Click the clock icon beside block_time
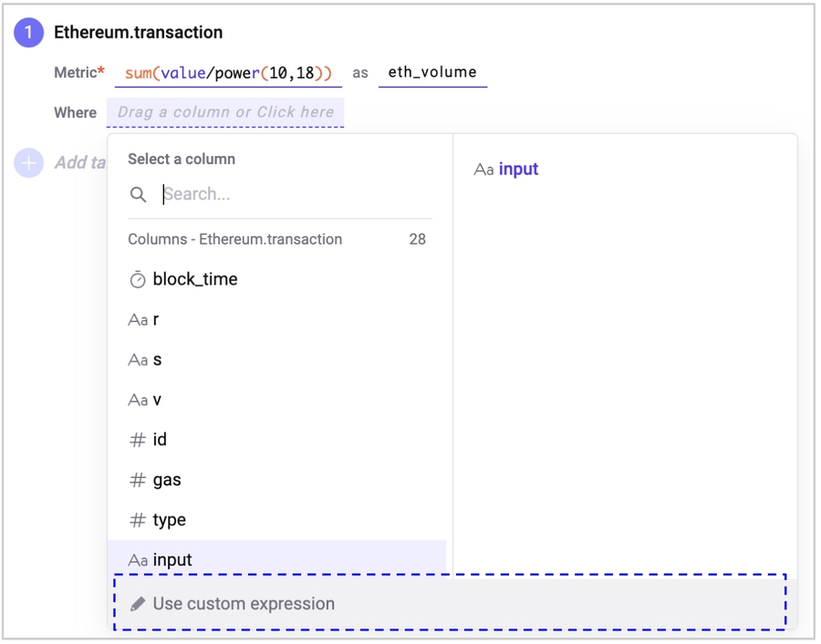The image size is (821, 644). point(138,280)
